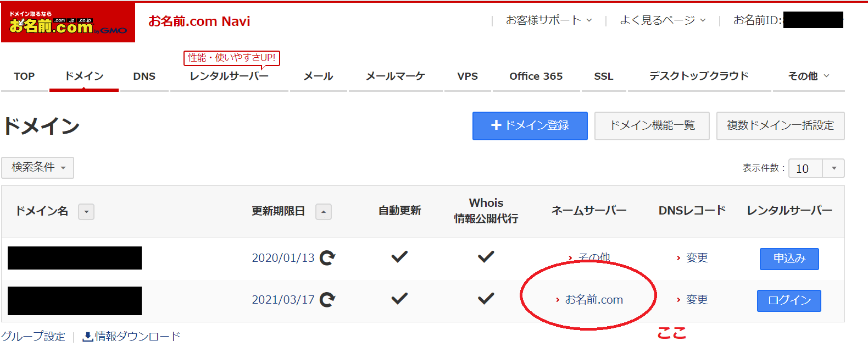Click the 情報ダウンロード link
Screen dimensions: 868x346
pyautogui.click(x=137, y=336)
